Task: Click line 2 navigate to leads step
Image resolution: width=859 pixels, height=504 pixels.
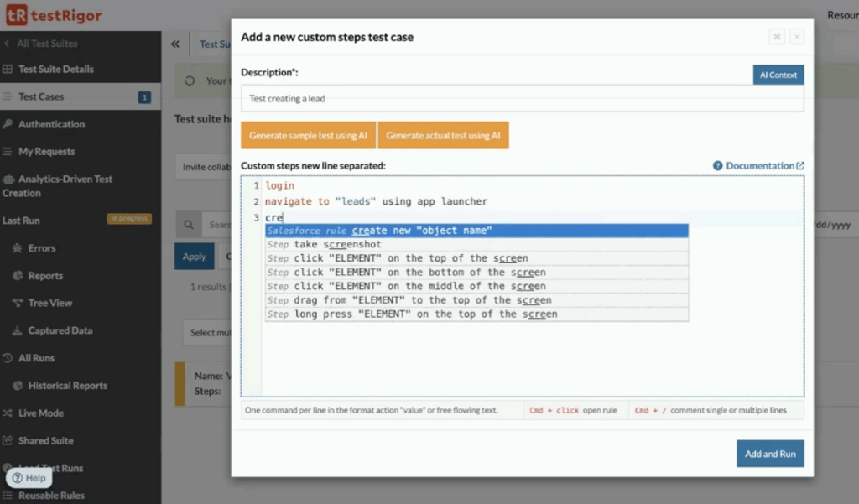Action: (x=377, y=201)
